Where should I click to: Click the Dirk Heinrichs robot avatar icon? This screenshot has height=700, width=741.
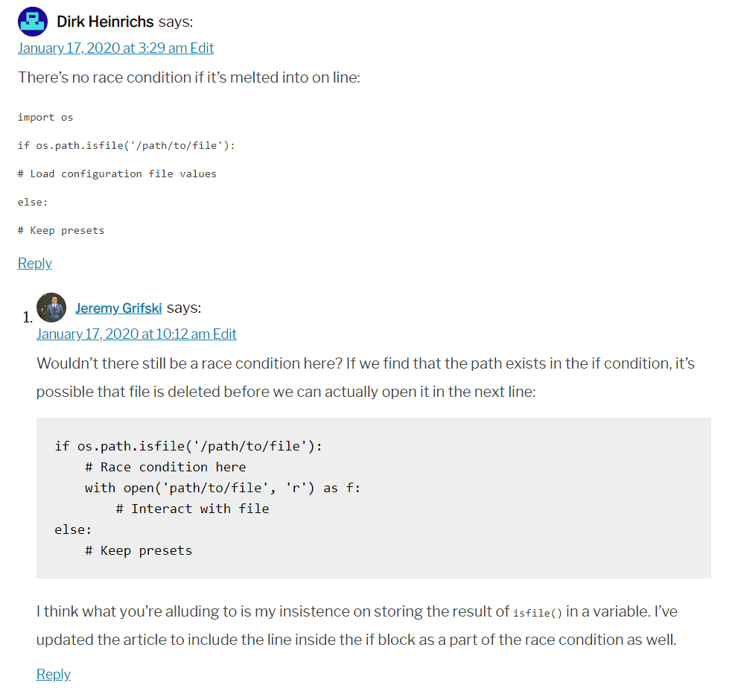tap(32, 21)
